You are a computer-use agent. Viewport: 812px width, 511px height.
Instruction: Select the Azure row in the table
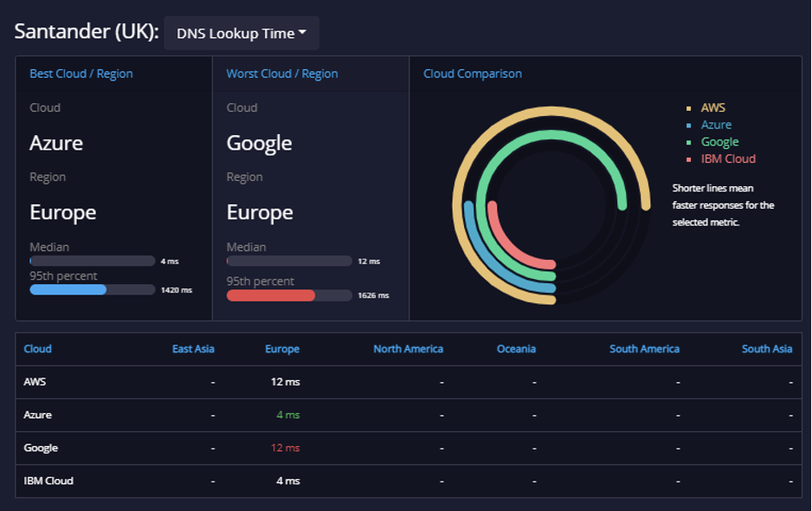tap(409, 415)
